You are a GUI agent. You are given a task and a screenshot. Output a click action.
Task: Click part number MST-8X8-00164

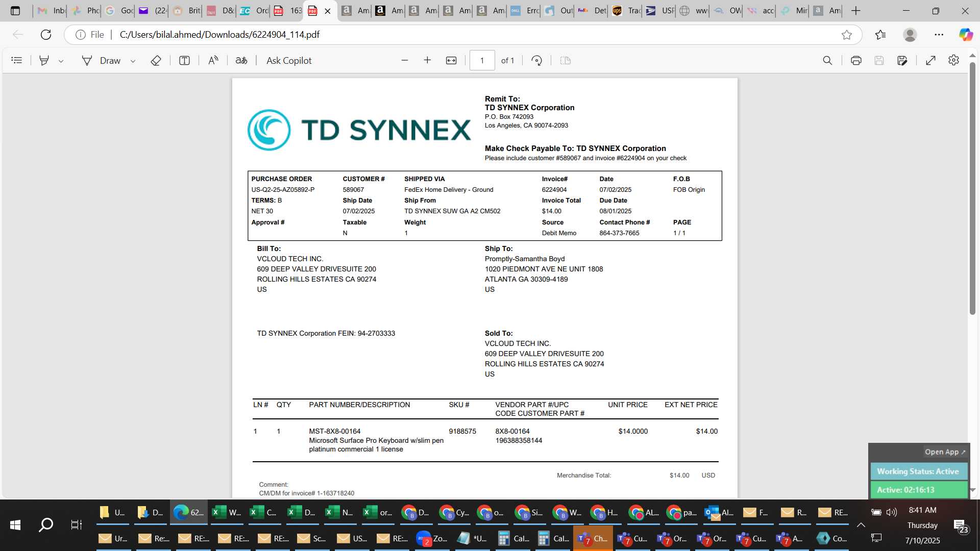[x=335, y=432]
